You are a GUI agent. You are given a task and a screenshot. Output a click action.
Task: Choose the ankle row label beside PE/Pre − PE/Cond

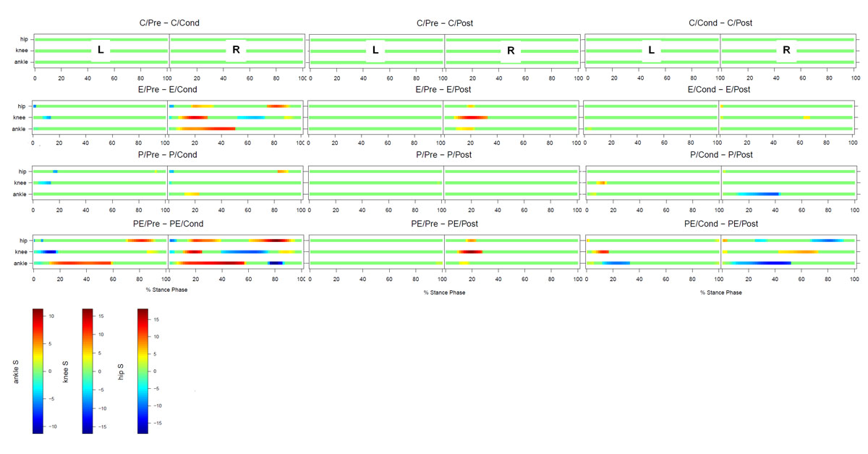(x=20, y=263)
